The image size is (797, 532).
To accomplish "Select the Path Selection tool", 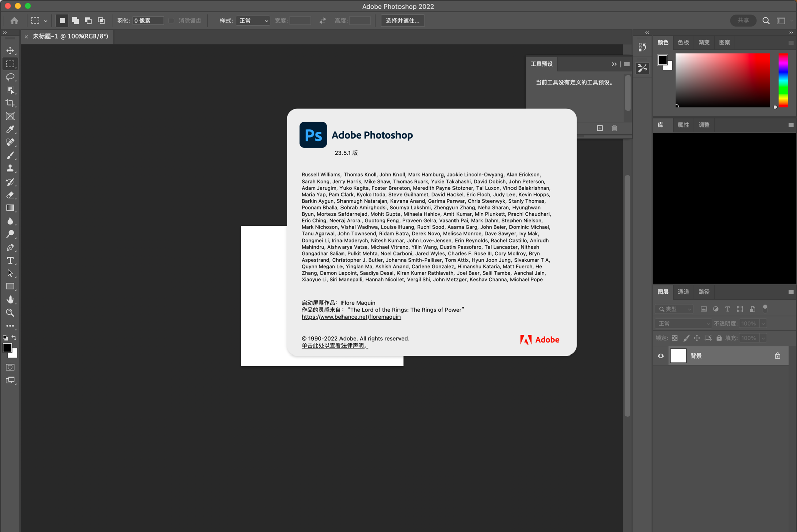I will 10,274.
